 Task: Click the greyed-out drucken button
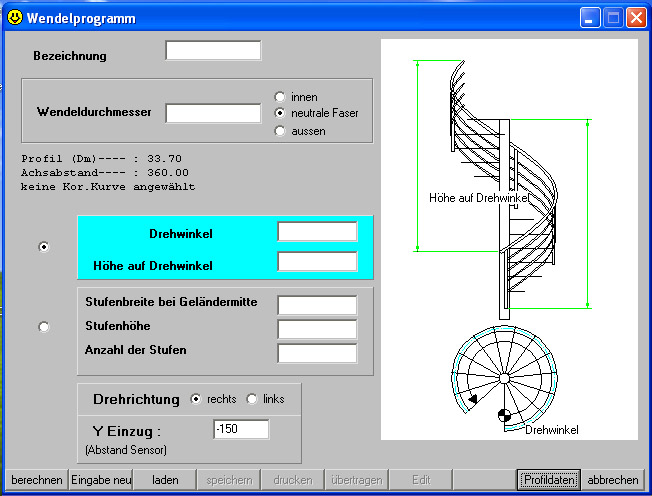[x=293, y=480]
